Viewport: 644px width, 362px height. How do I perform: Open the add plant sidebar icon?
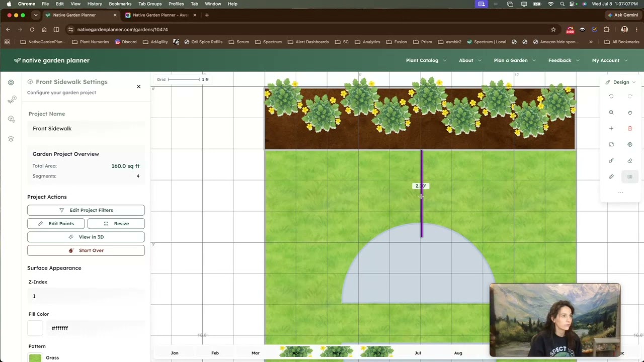[12, 100]
